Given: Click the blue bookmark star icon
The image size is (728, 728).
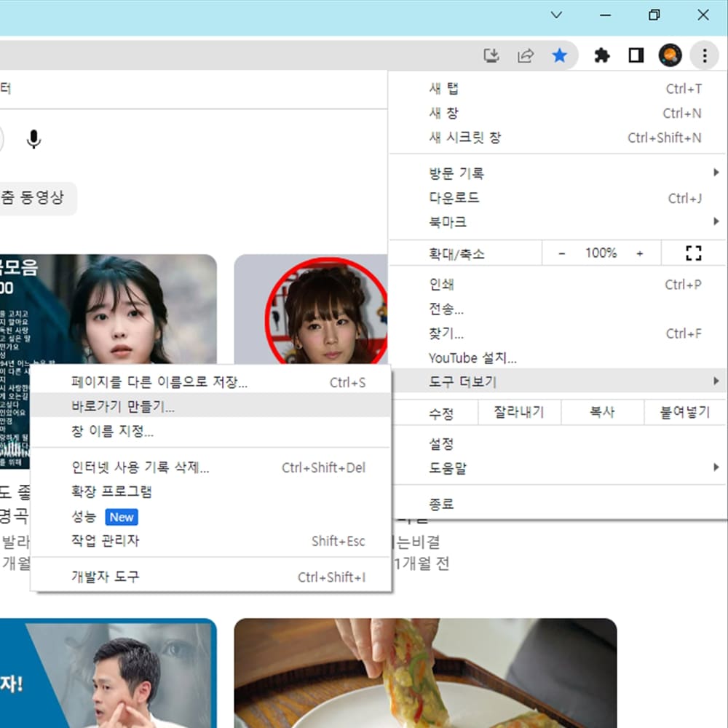Looking at the screenshot, I should coord(561,55).
